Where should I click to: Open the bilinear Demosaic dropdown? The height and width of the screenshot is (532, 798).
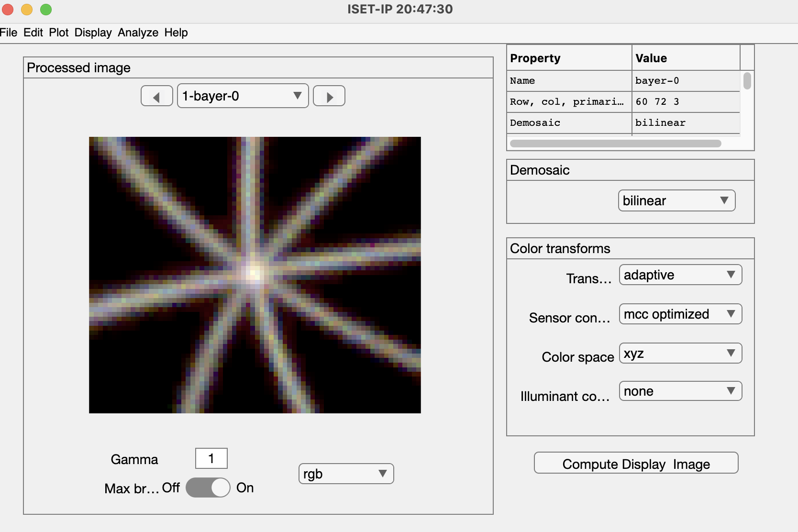tap(676, 200)
